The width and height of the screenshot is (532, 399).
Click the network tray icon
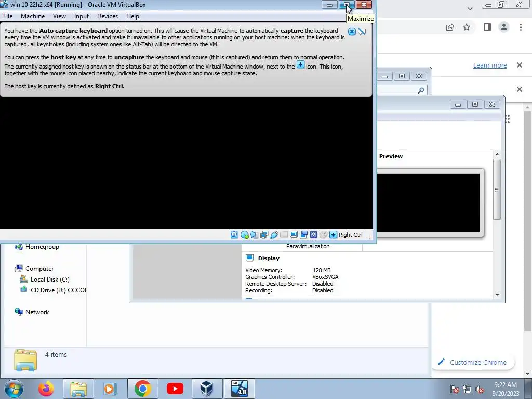(x=467, y=389)
